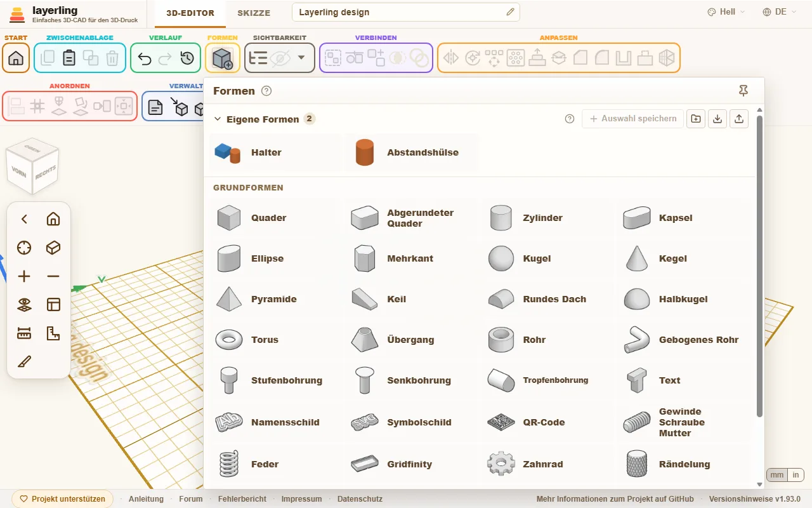Add an Abgerundeter Quader shape
Screen dimensions: 812x508
click(x=411, y=218)
